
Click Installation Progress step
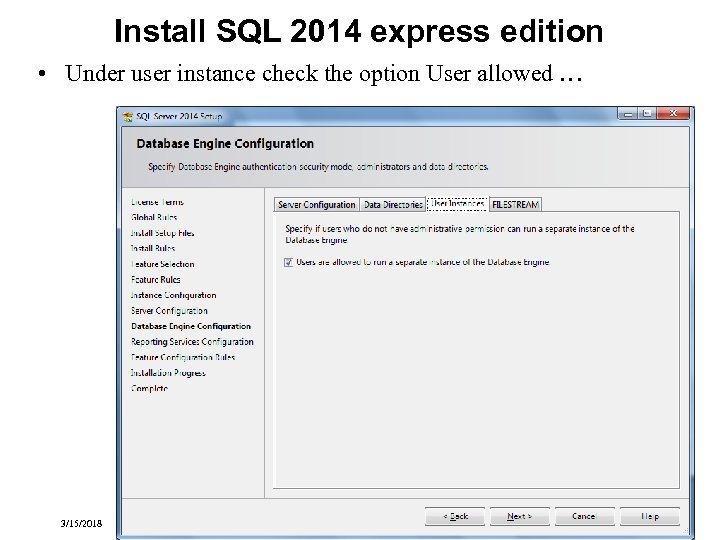click(x=168, y=373)
